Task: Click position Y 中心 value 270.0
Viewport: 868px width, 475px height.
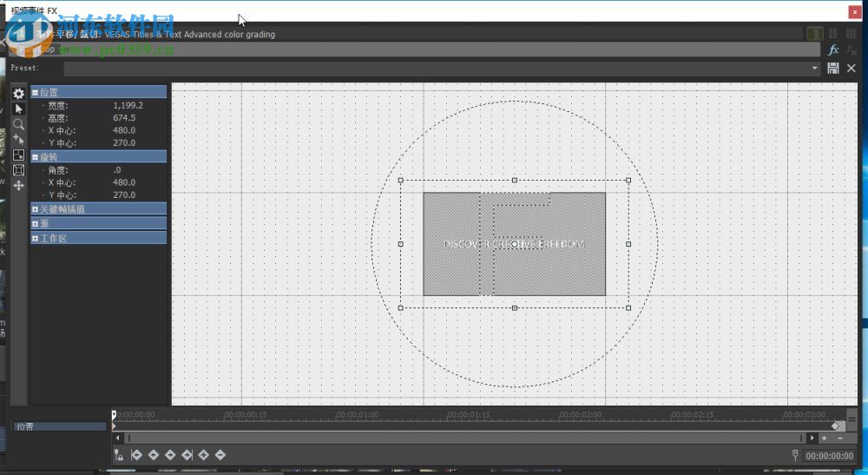Action: [x=124, y=142]
